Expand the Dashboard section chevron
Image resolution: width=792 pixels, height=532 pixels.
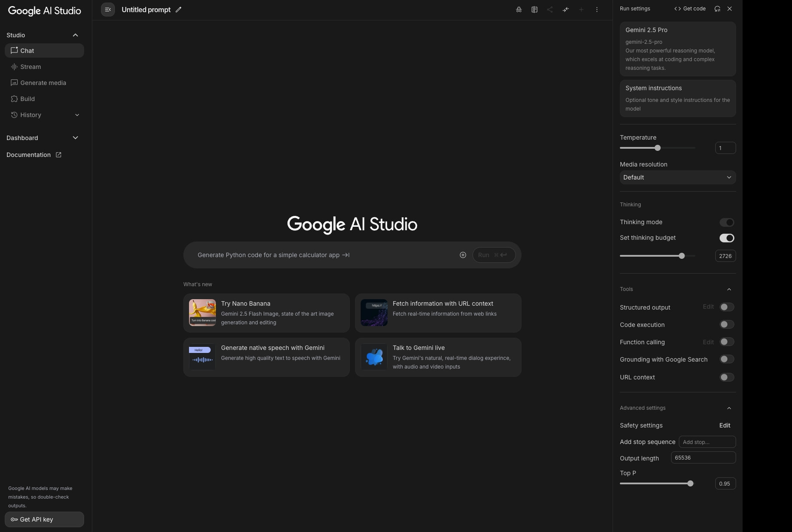(x=75, y=138)
